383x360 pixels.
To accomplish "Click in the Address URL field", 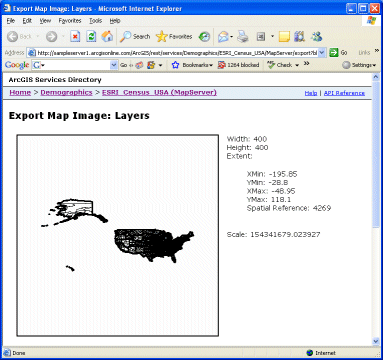I will (177, 53).
